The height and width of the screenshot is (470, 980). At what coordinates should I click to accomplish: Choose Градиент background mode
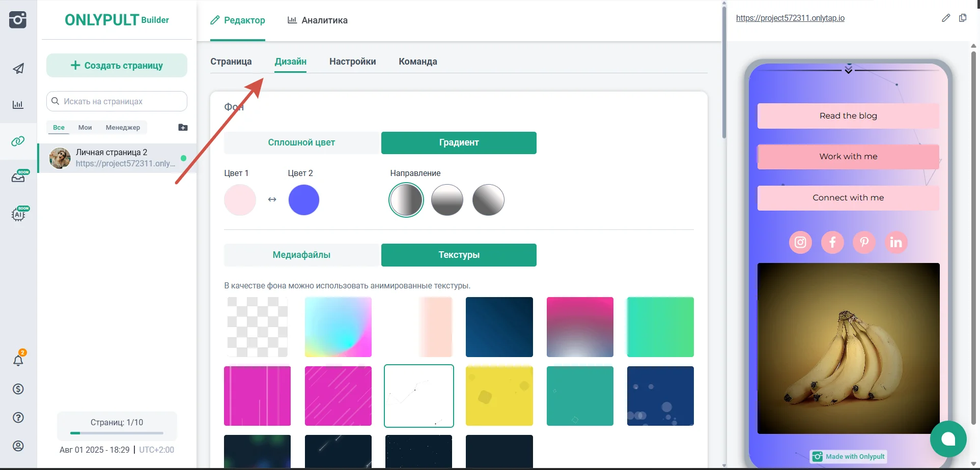pyautogui.click(x=459, y=143)
